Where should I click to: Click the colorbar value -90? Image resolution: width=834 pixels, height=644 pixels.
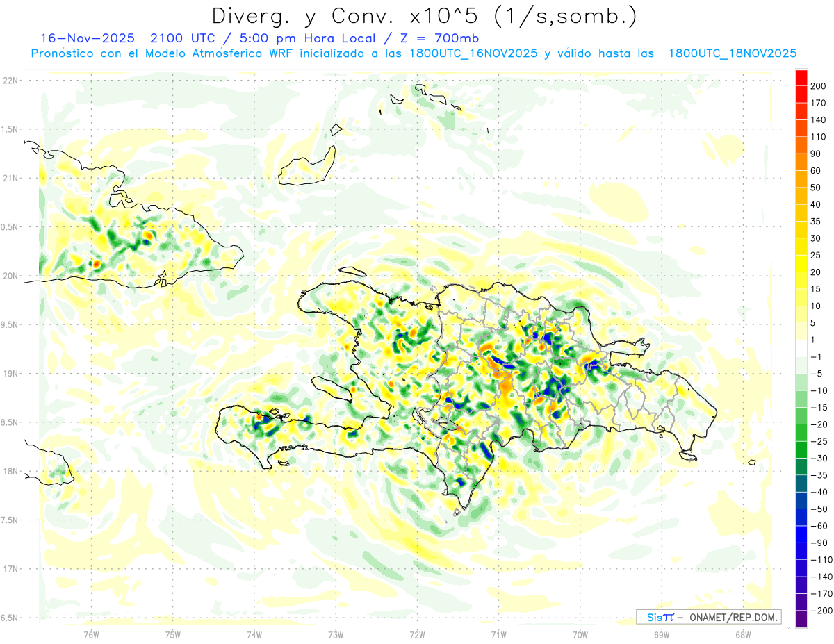click(x=819, y=543)
